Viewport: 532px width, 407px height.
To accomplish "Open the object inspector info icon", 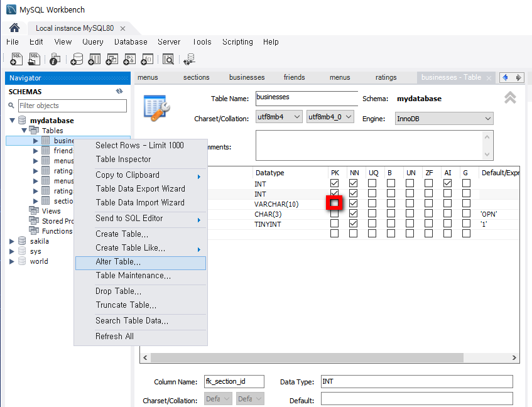I will tap(55, 59).
